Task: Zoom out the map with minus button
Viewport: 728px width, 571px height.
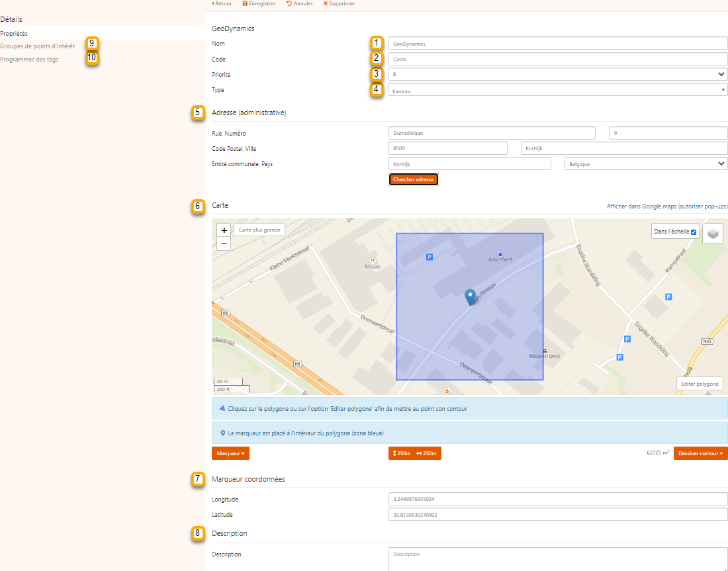Action: point(224,243)
